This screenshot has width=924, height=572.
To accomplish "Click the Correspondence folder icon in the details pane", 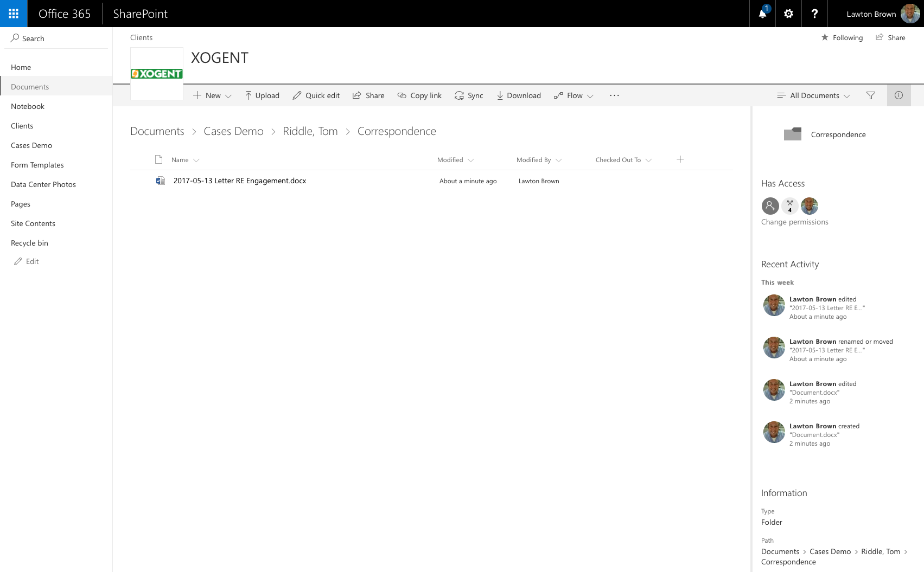I will (793, 134).
